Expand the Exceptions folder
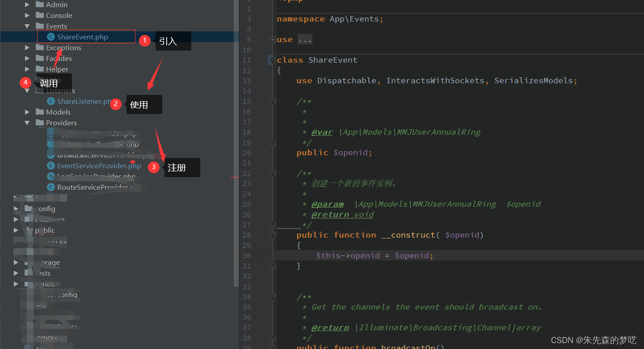The image size is (644, 349). (x=27, y=47)
